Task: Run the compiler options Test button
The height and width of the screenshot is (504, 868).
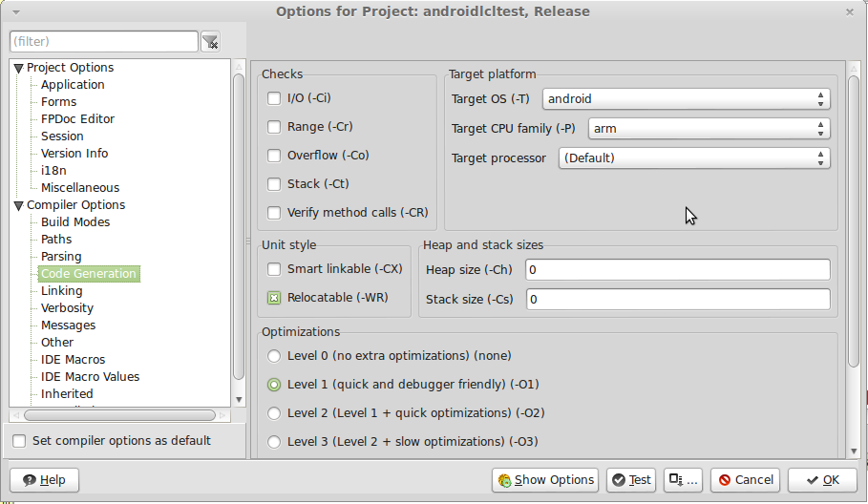Action: 631,479
